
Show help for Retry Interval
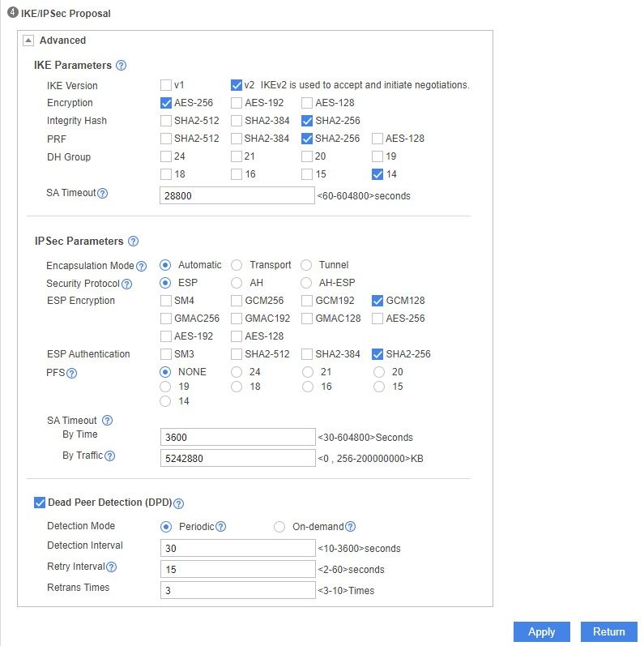tap(112, 567)
